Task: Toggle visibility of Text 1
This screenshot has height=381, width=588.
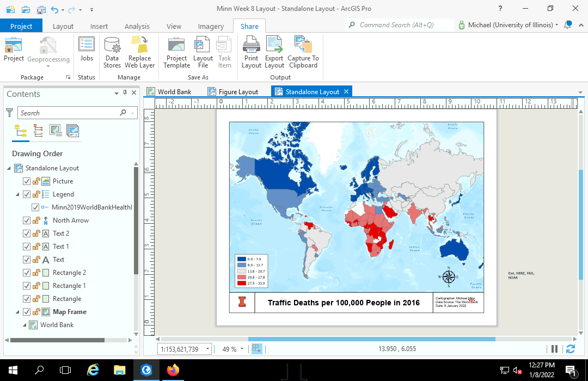Action: [x=27, y=247]
